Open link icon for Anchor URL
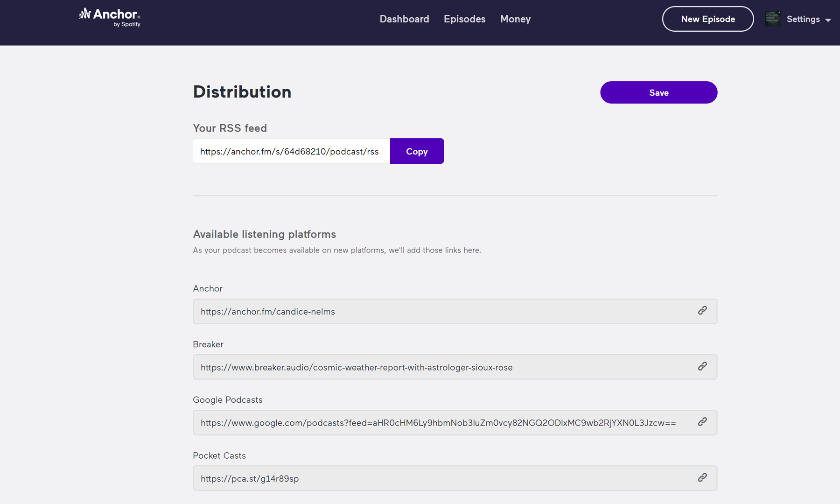The width and height of the screenshot is (840, 504). 702,311
